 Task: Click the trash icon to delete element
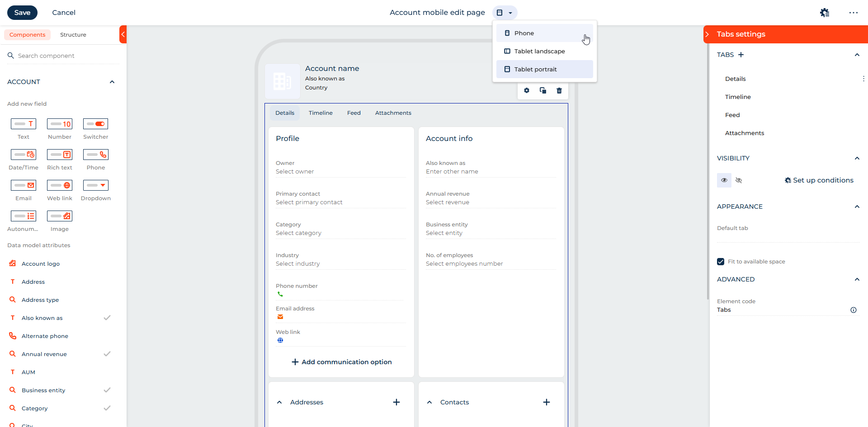(559, 91)
